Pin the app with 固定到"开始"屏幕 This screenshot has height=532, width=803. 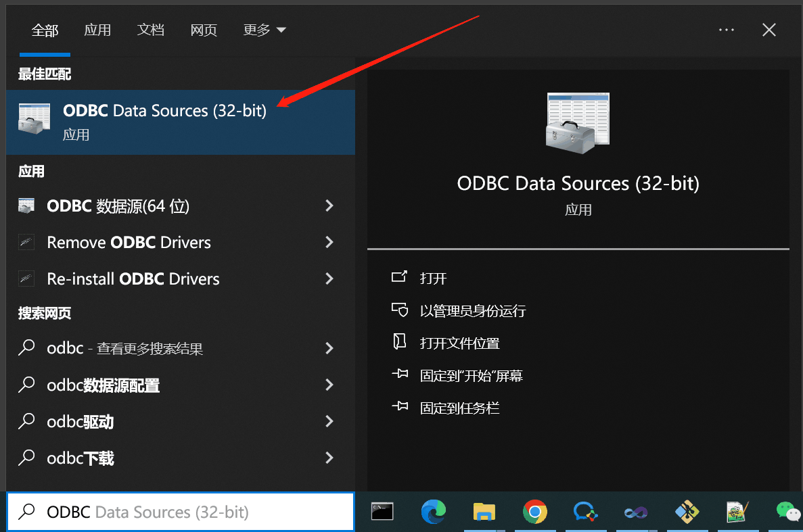pyautogui.click(x=457, y=375)
